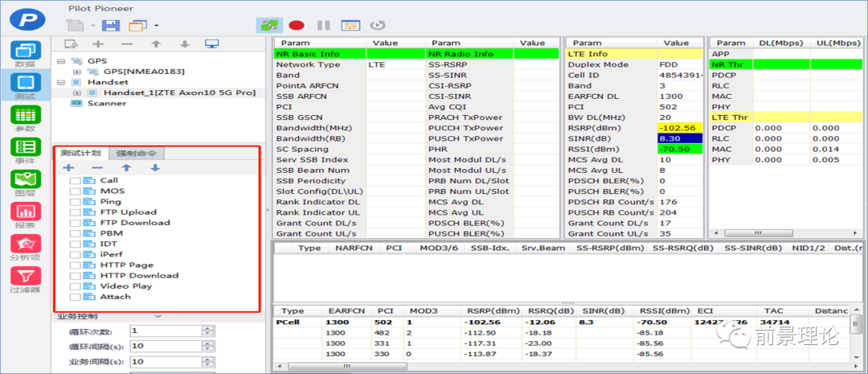
Task: Collapse the 业务控制 section chevron
Action: [x=158, y=317]
